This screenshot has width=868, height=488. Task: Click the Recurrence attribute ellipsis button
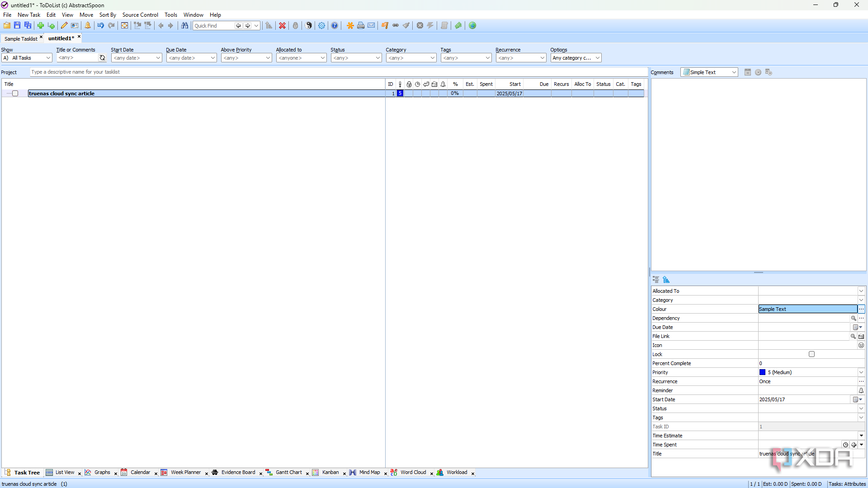pos(861,381)
